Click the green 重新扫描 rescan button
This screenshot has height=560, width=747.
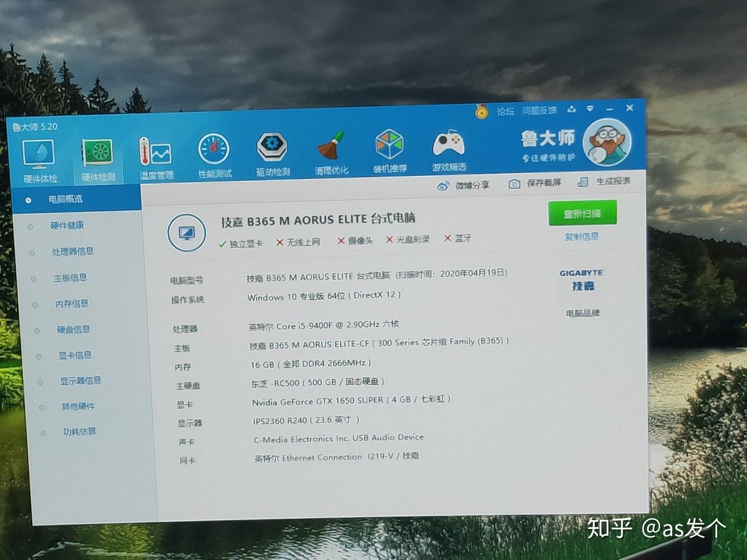pyautogui.click(x=582, y=213)
